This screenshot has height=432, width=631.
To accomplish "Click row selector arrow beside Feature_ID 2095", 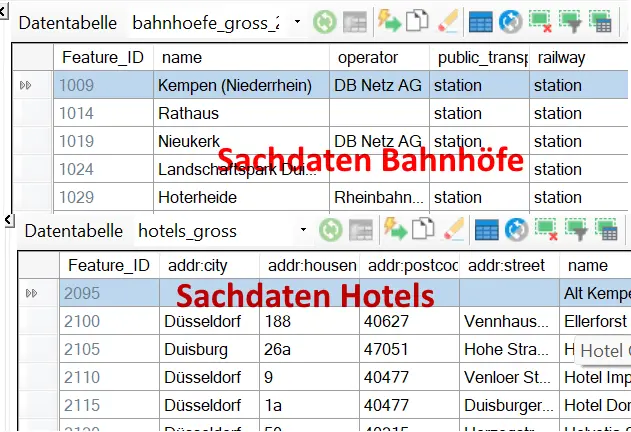I will pos(31,293).
